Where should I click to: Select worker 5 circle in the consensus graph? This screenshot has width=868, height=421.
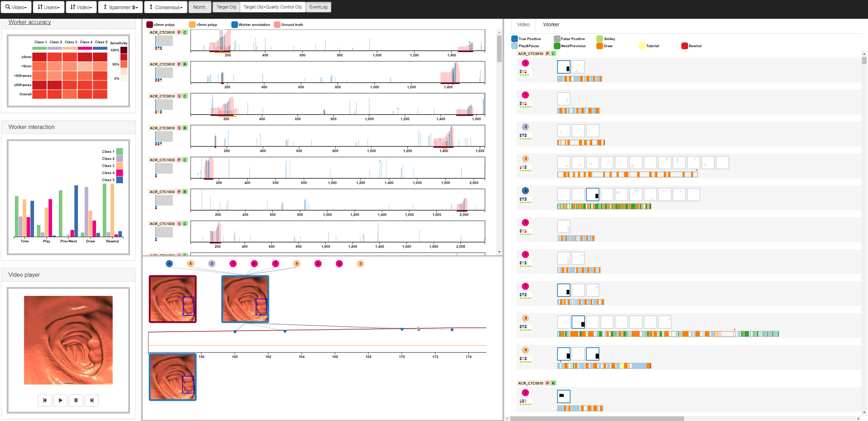(x=318, y=264)
